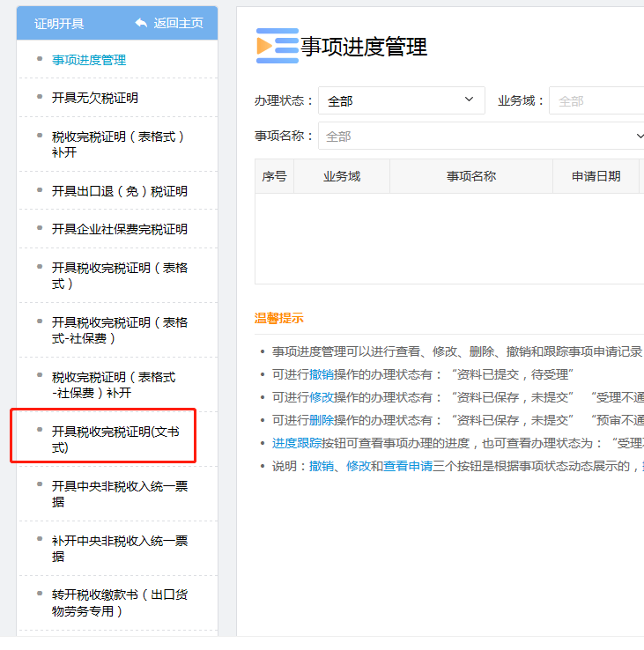Select 开具税收完税证明（表格式-社保费）

(x=120, y=330)
